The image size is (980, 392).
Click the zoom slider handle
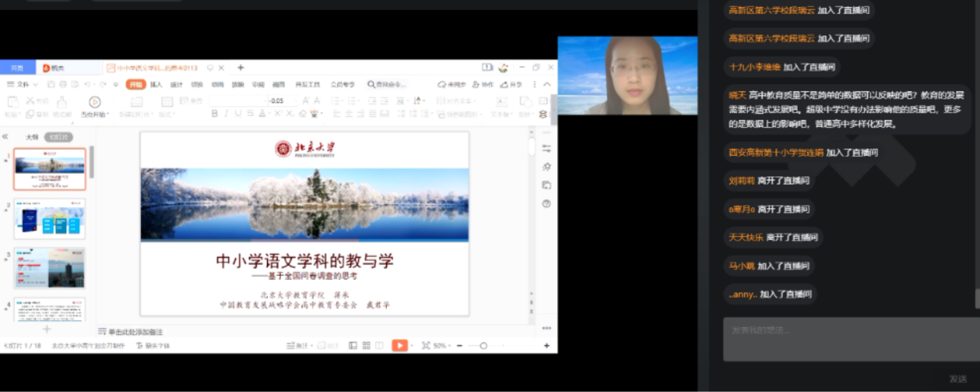click(483, 346)
